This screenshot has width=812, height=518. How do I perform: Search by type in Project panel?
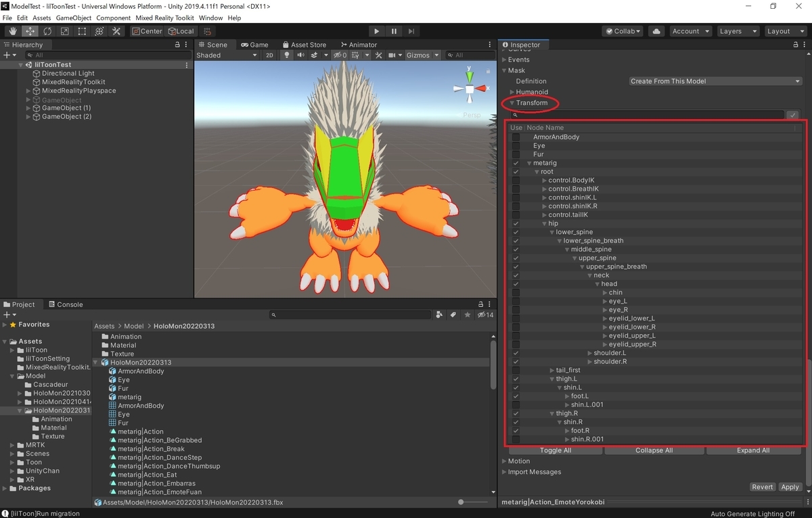(x=440, y=315)
